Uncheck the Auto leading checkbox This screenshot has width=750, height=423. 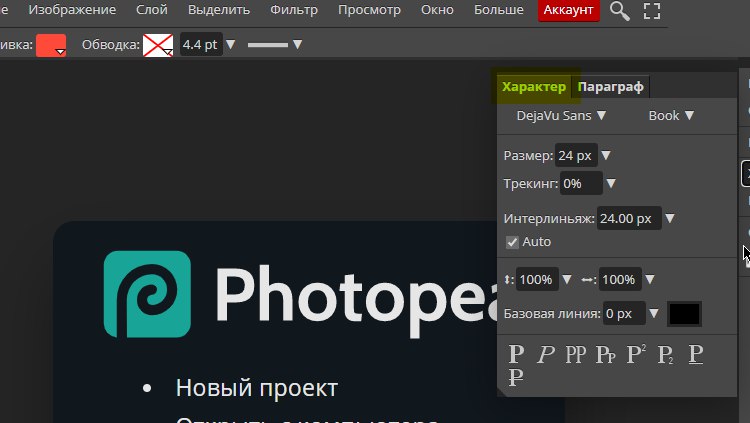(x=512, y=242)
